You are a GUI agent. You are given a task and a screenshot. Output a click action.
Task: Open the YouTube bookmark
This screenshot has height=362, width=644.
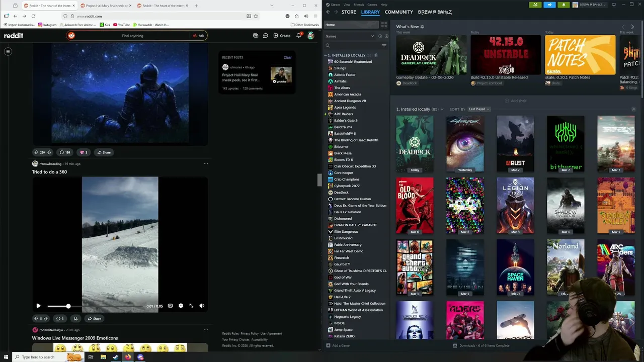point(121,25)
